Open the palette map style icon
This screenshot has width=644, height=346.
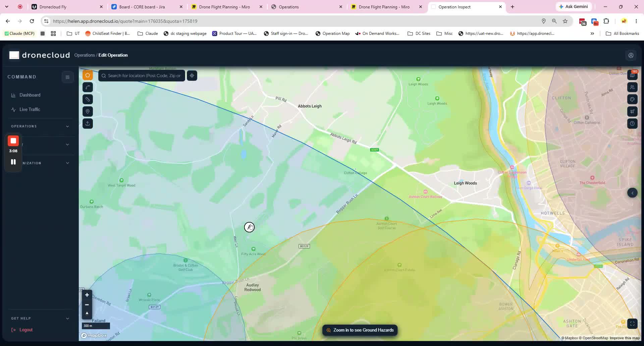click(x=632, y=99)
